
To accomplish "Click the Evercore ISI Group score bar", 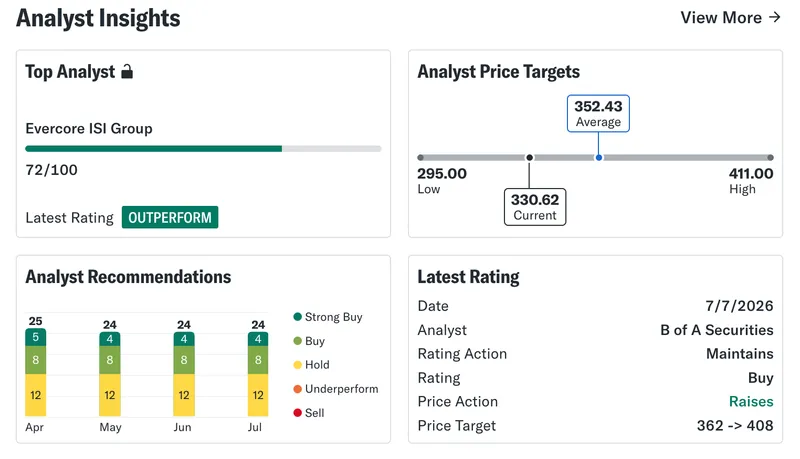I will pyautogui.click(x=203, y=149).
